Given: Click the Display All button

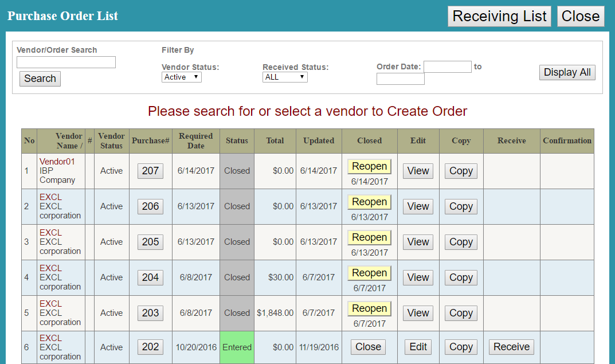Looking at the screenshot, I should [567, 72].
